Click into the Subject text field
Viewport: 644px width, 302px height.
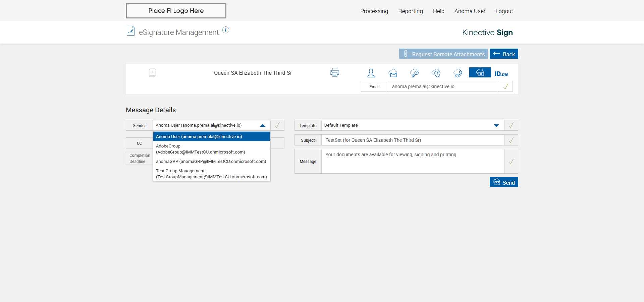413,140
